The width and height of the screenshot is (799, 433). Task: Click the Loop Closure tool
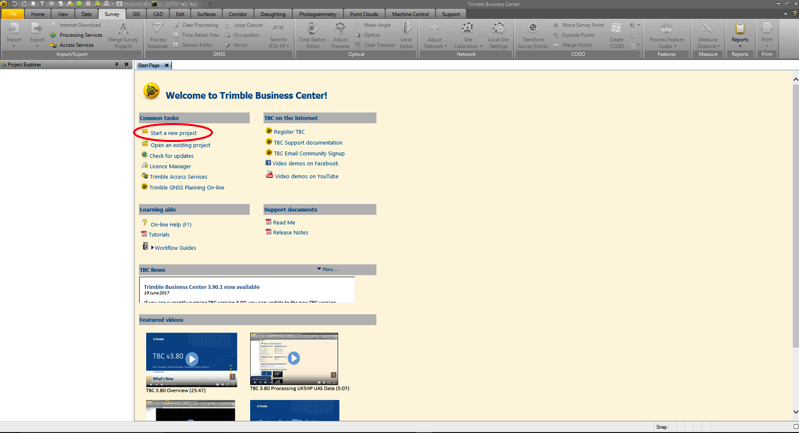point(244,25)
